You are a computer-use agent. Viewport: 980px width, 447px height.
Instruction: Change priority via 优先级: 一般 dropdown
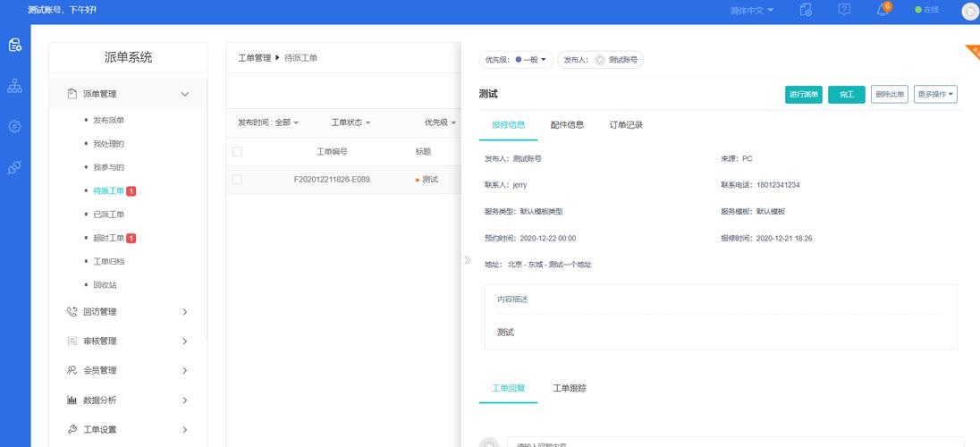[x=516, y=59]
